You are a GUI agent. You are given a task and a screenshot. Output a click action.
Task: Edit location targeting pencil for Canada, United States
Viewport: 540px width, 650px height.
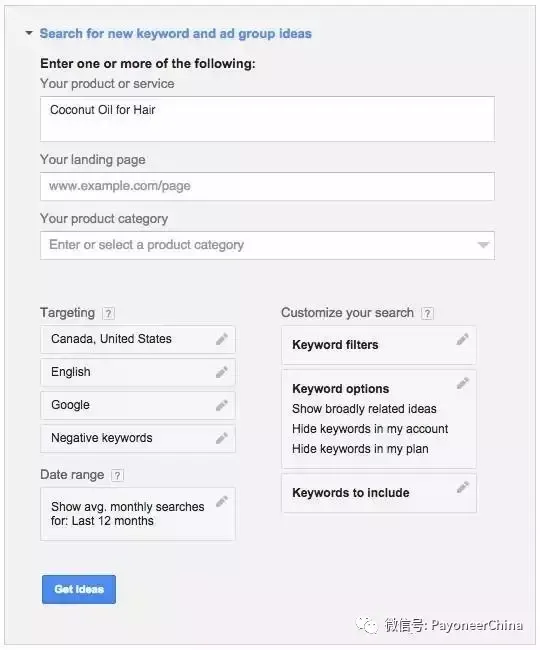pyautogui.click(x=222, y=339)
